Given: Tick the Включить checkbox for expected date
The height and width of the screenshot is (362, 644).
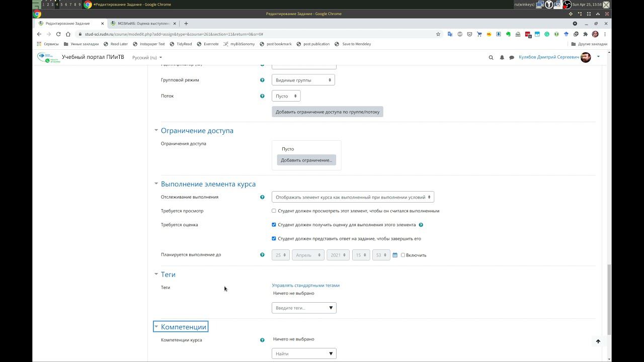Looking at the screenshot, I should [x=403, y=255].
